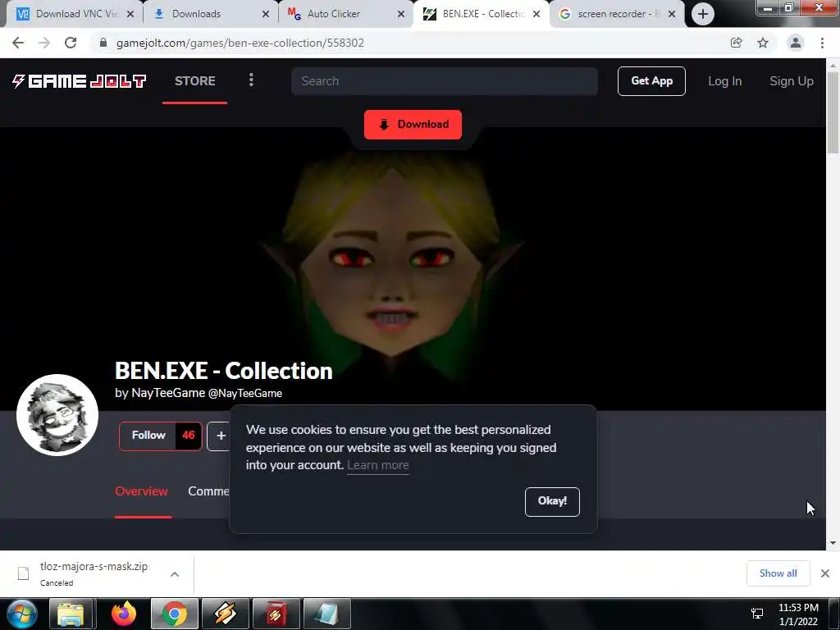Click the Log In link
The width and height of the screenshot is (840, 630).
tap(725, 81)
